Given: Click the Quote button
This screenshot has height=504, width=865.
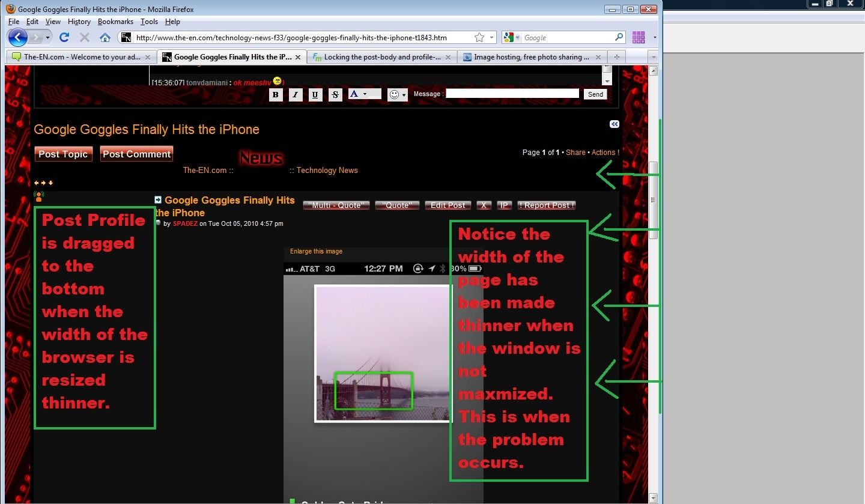Looking at the screenshot, I should pos(396,205).
